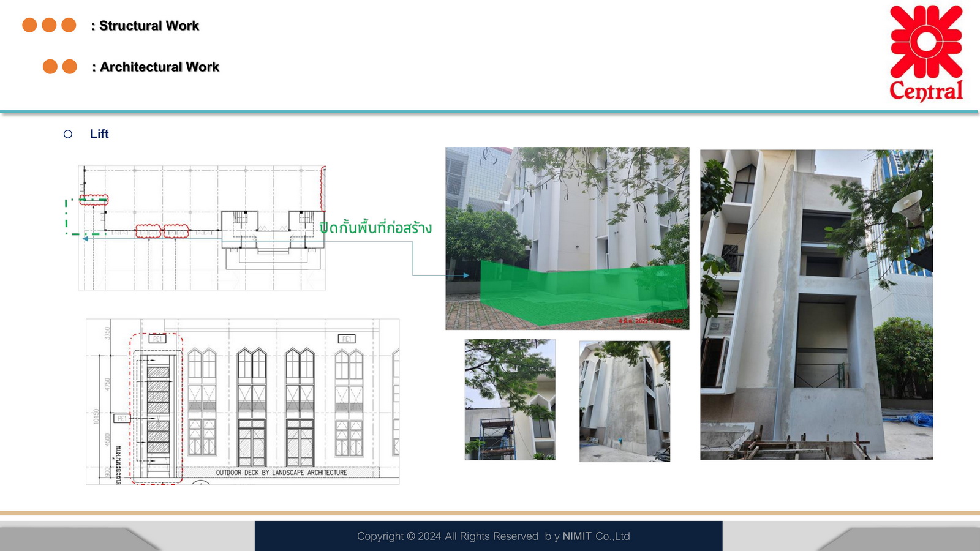Select the first orange dot beside Architectural Work
This screenshot has width=980, height=551.
[x=50, y=66]
